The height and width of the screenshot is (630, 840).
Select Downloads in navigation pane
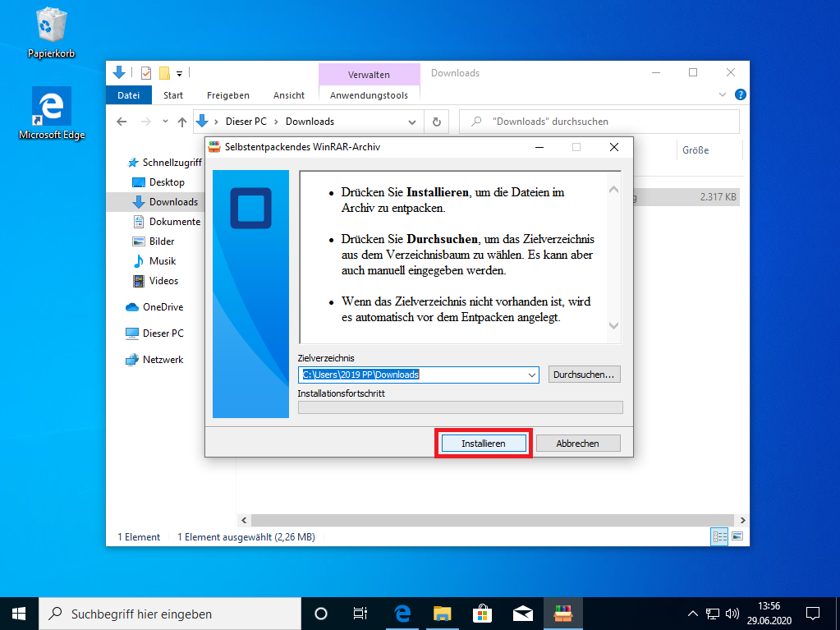click(x=166, y=202)
